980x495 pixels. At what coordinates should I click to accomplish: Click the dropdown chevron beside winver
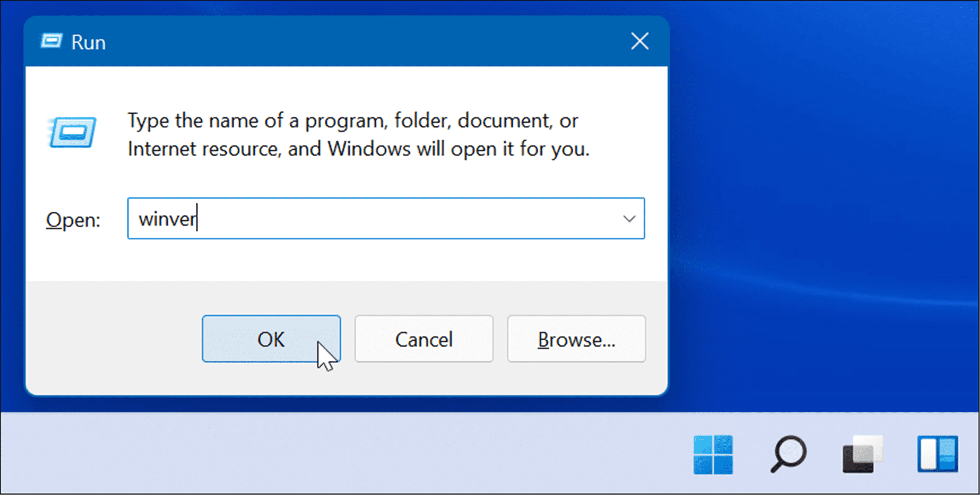[629, 219]
